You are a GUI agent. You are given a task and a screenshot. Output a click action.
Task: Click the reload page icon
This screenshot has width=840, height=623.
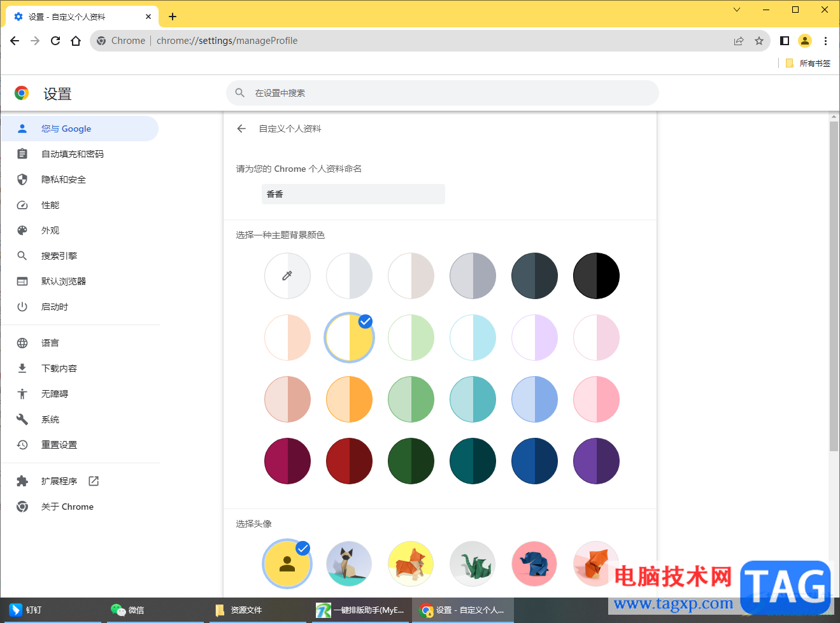[55, 40]
